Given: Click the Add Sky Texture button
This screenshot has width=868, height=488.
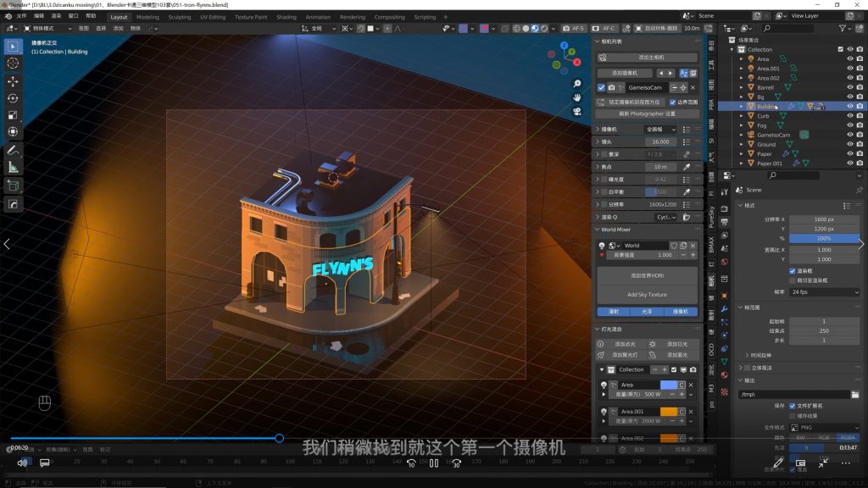Looking at the screenshot, I should (647, 295).
